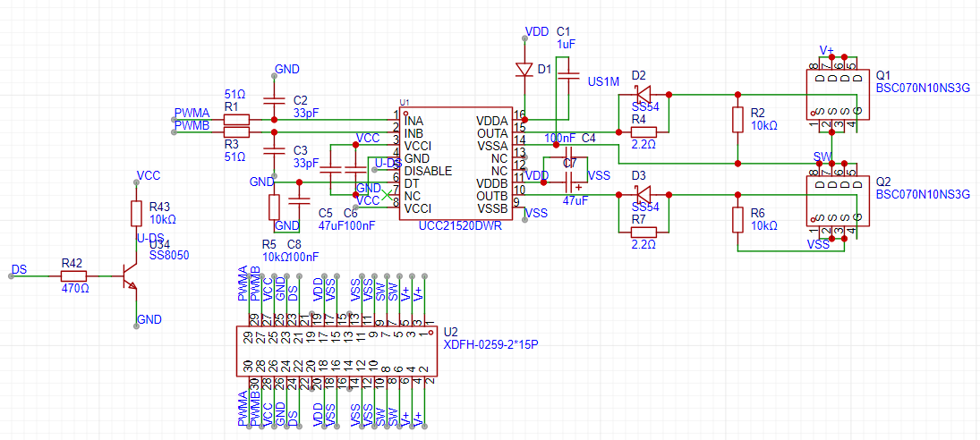Select MOSFET Q2 package symbol

pyautogui.click(x=838, y=200)
